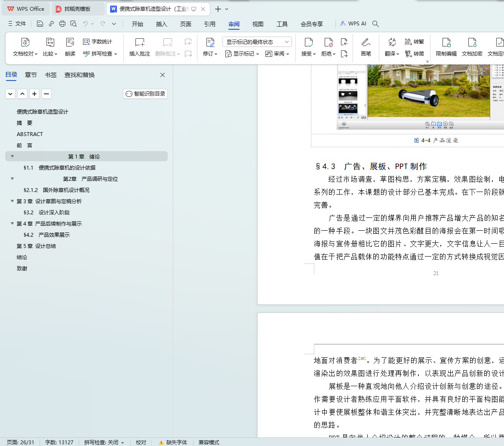
Task: Insert a comment with 插入批注
Action: point(140,42)
